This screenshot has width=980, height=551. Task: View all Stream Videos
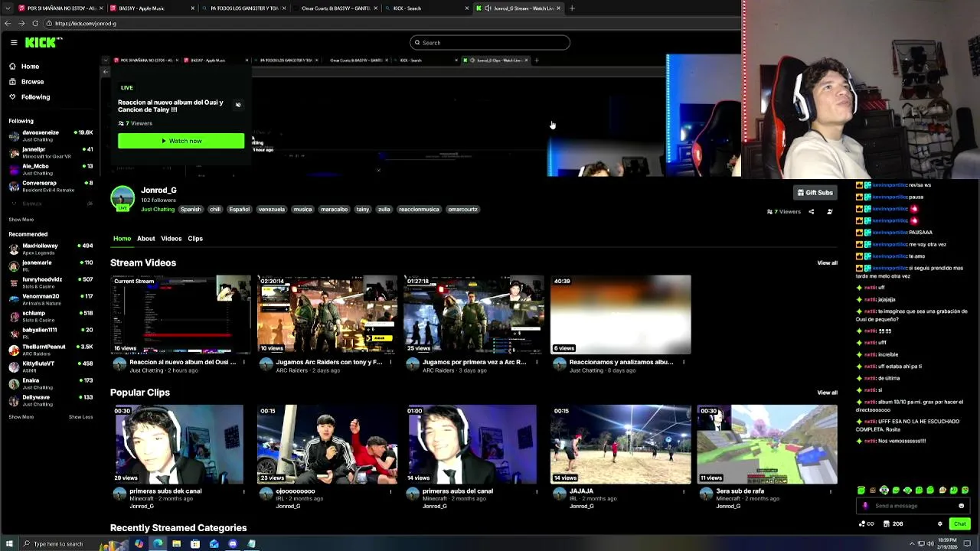[827, 263]
